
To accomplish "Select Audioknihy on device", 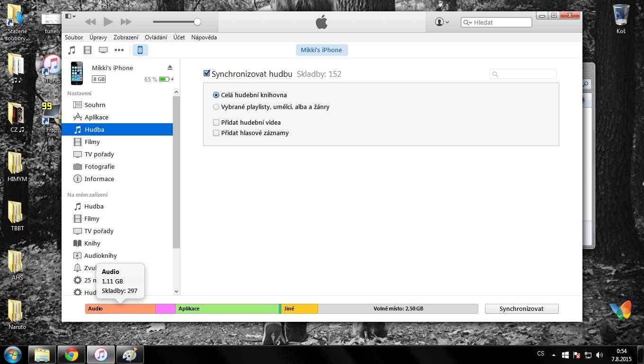I will coord(117,255).
